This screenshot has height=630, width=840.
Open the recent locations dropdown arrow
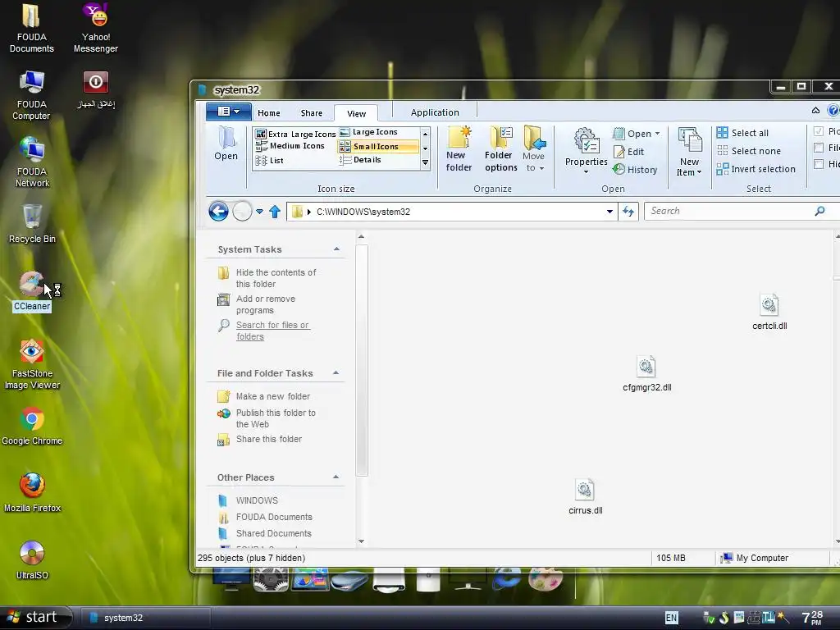tap(259, 212)
